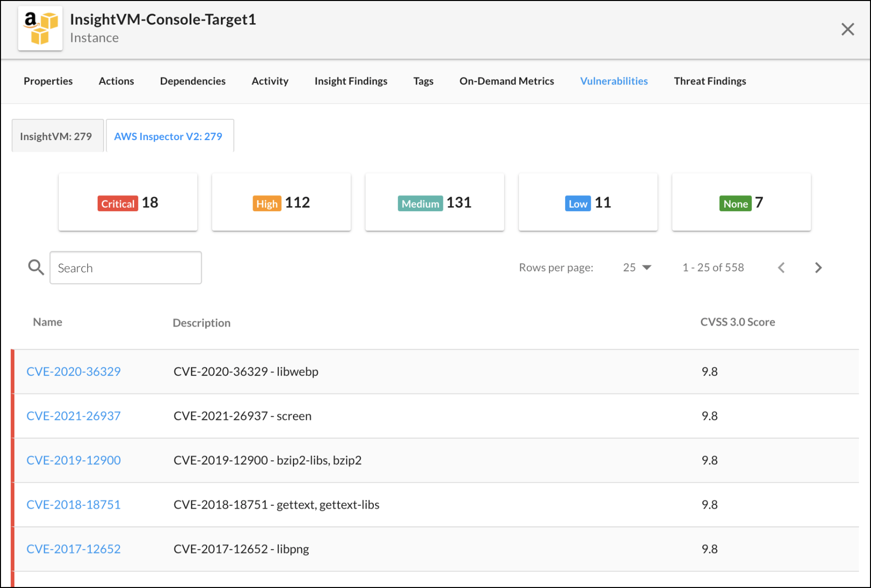Click description 'CVE-2019-12900 - bzip2-libs, bzip2'
The width and height of the screenshot is (871, 588).
(x=267, y=460)
